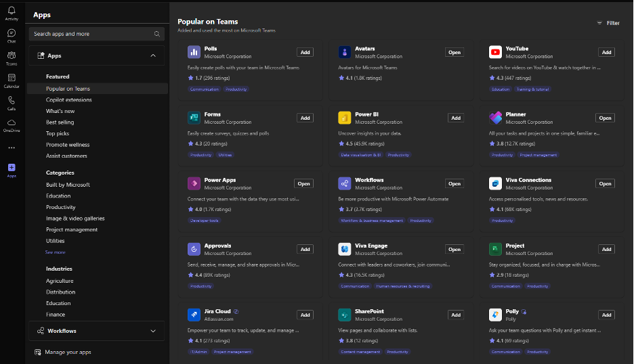Viewport: 634px width, 364px height.
Task: Add the Polly app
Action: [606, 315]
